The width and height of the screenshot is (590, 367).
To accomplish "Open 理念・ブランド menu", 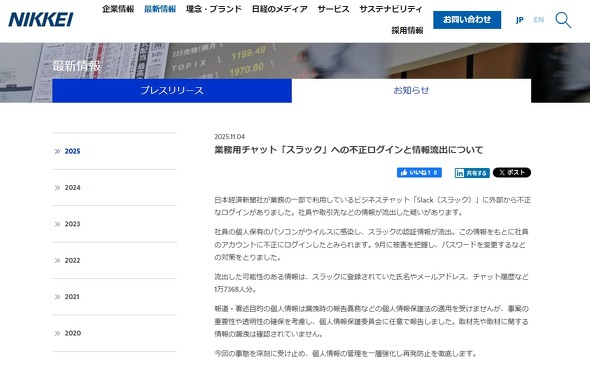I will (x=214, y=9).
